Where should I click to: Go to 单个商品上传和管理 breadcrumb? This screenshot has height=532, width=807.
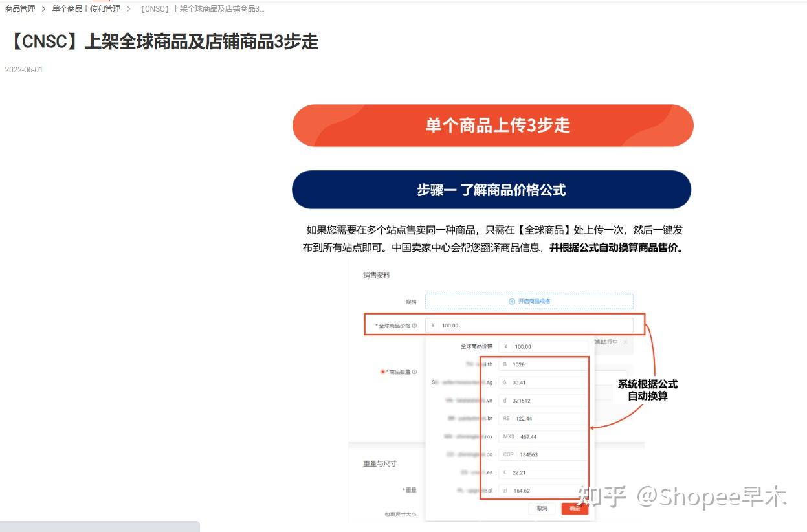pos(86,9)
